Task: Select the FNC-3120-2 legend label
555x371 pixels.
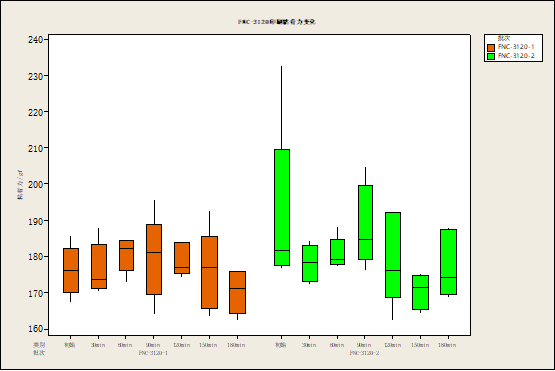Action: point(516,56)
